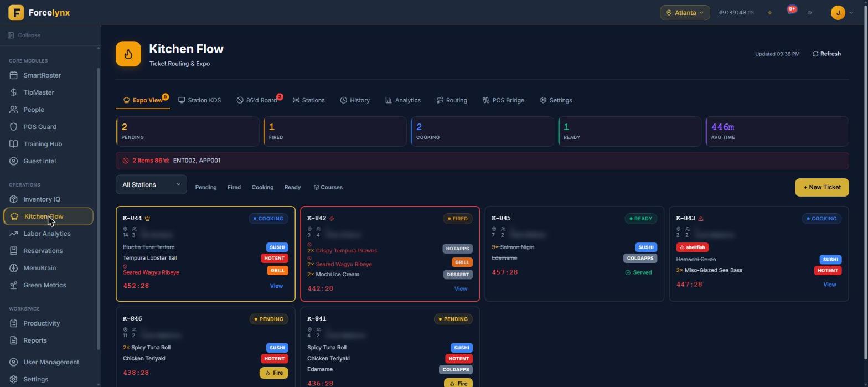The image size is (868, 387).
Task: Open the POS Bridge tab
Action: (x=503, y=100)
